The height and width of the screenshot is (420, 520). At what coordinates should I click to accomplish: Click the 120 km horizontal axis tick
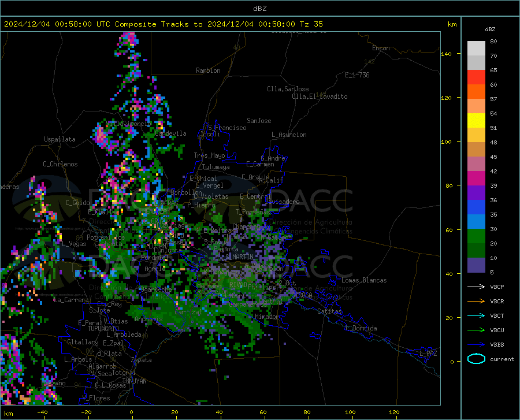point(394,412)
